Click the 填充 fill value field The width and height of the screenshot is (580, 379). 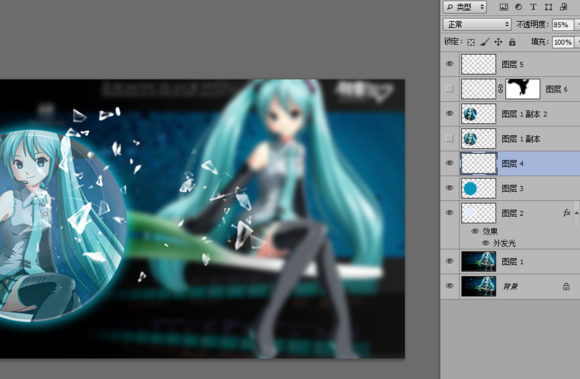[x=563, y=42]
